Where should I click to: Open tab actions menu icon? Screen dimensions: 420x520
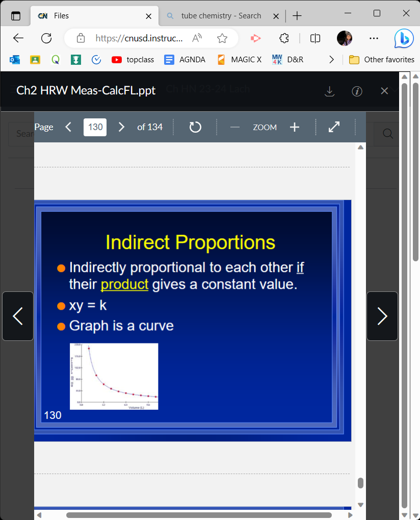[x=16, y=16]
